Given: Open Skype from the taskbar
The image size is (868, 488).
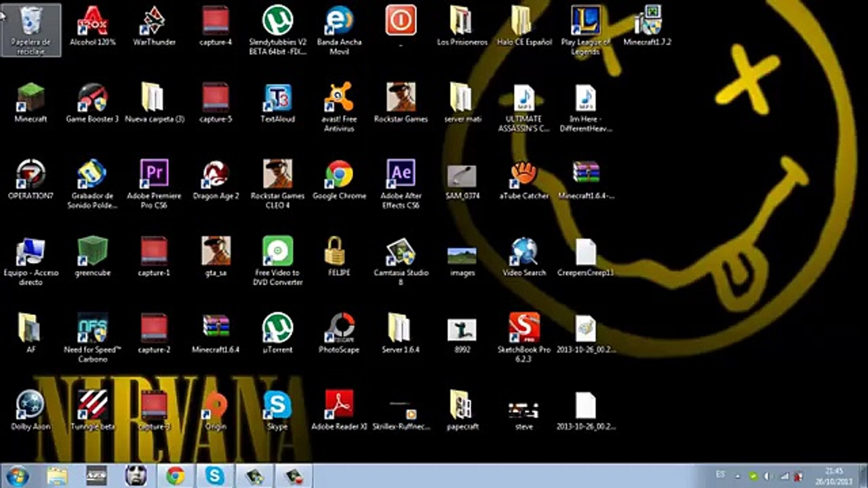Looking at the screenshot, I should (215, 476).
